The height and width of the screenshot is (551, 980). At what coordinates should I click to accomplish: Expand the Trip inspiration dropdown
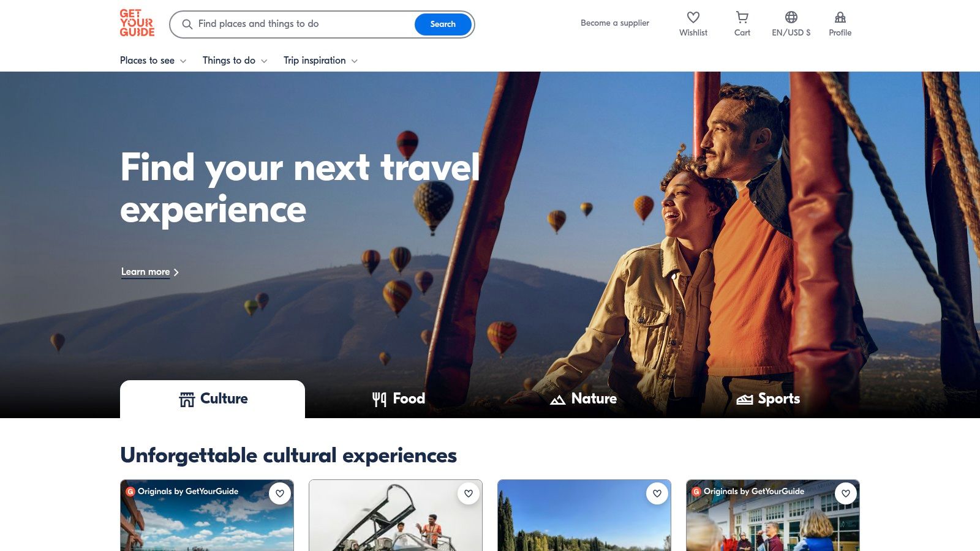coord(320,61)
